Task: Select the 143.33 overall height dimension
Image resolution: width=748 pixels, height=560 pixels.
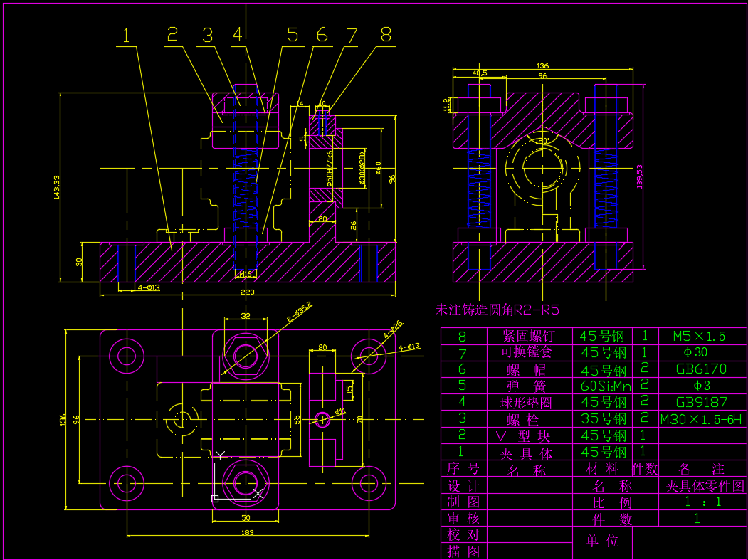Action: coord(57,187)
